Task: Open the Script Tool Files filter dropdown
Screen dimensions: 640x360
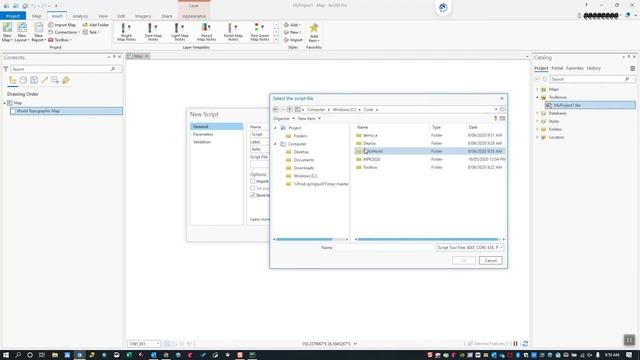Action: [x=470, y=248]
